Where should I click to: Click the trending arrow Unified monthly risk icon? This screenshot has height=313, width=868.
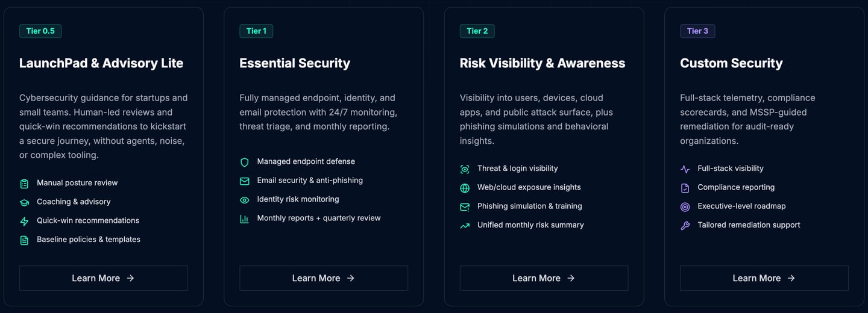pos(465,226)
